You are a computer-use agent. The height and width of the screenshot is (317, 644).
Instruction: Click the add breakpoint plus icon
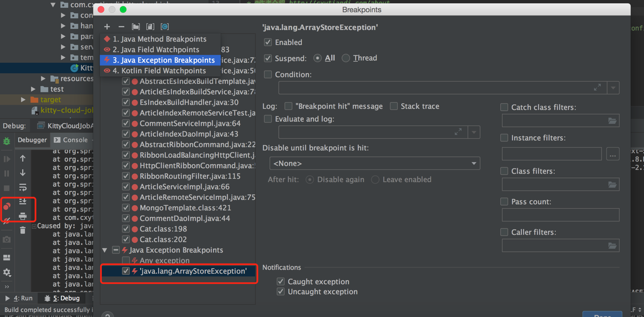click(x=107, y=27)
